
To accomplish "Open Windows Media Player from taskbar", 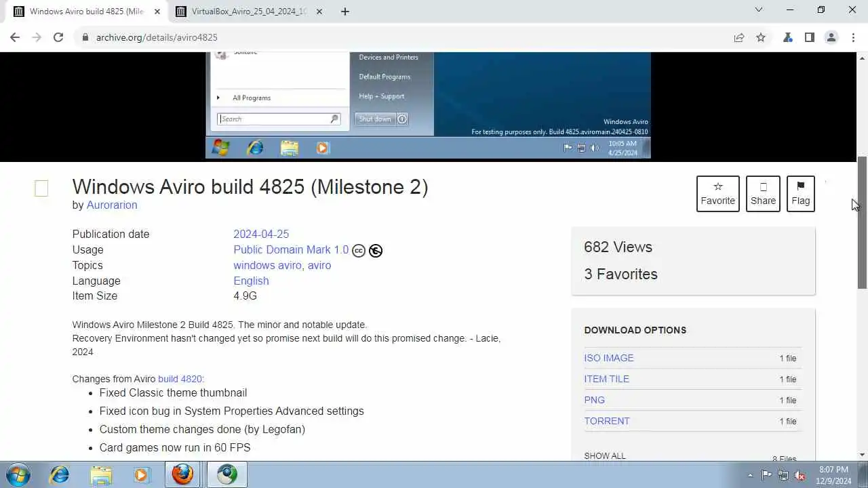I will click(141, 474).
